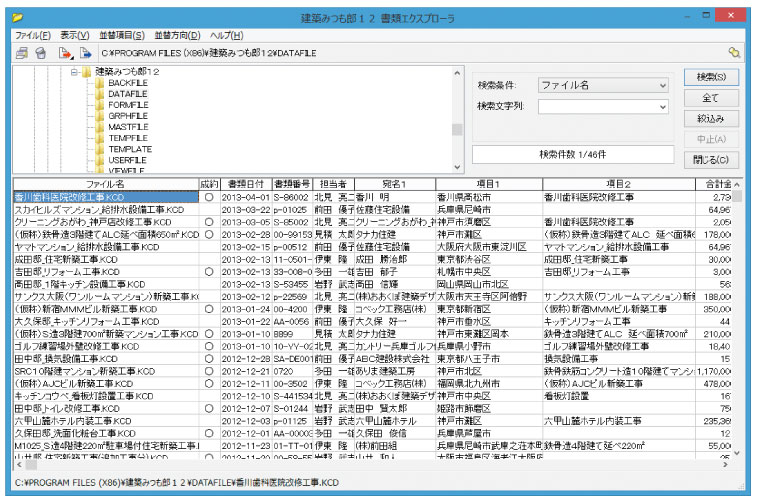
Task: Sort by ファイル名 column header
Action: click(106, 184)
